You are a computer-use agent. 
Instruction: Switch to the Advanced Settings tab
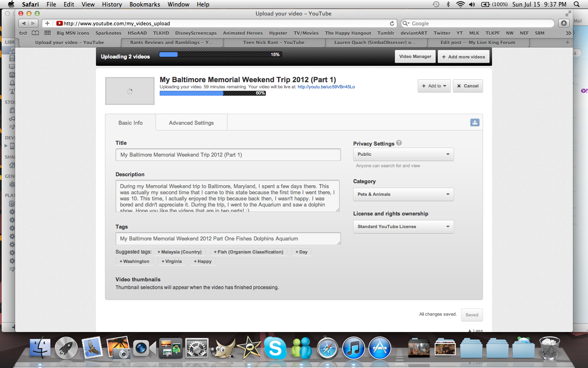tap(191, 123)
